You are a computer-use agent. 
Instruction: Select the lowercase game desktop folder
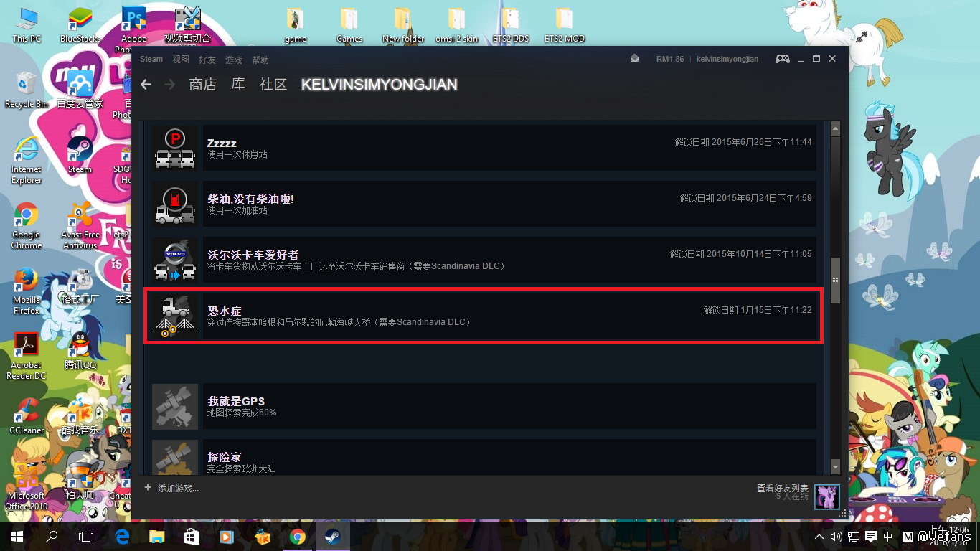[296, 25]
